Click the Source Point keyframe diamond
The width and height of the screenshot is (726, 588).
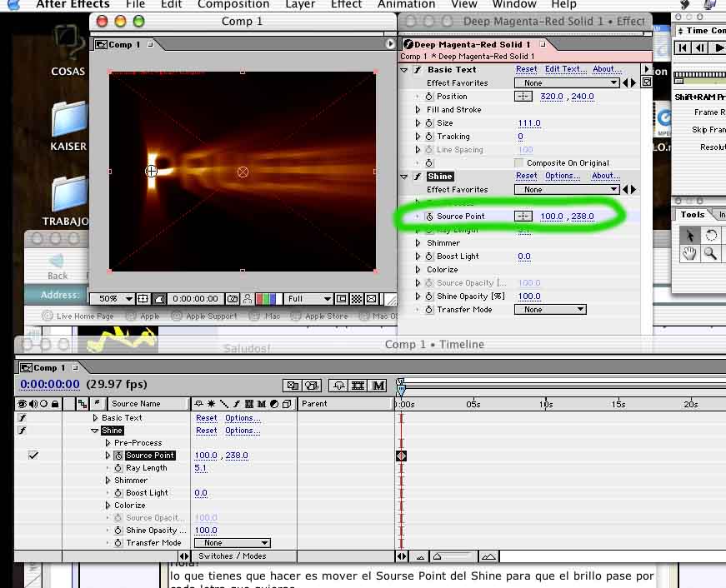coord(401,456)
